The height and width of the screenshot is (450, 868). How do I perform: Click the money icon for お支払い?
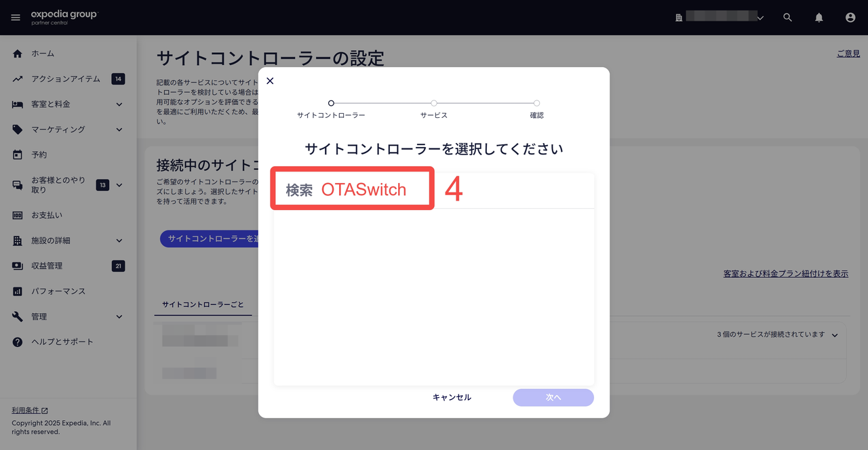[18, 215]
